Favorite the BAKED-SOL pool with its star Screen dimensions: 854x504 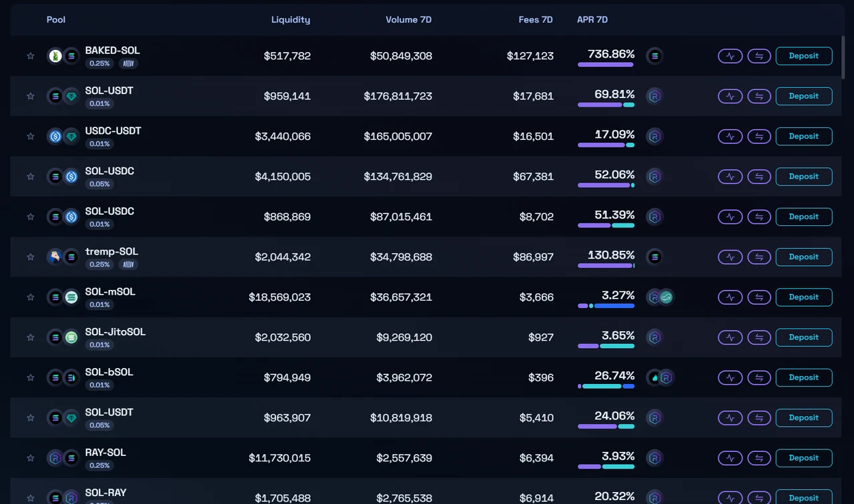pos(30,56)
